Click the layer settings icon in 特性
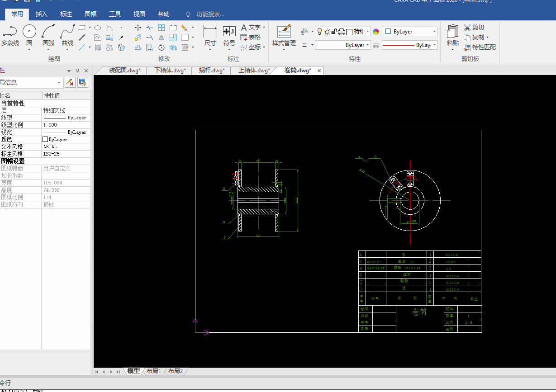The image size is (556, 392). (305, 32)
